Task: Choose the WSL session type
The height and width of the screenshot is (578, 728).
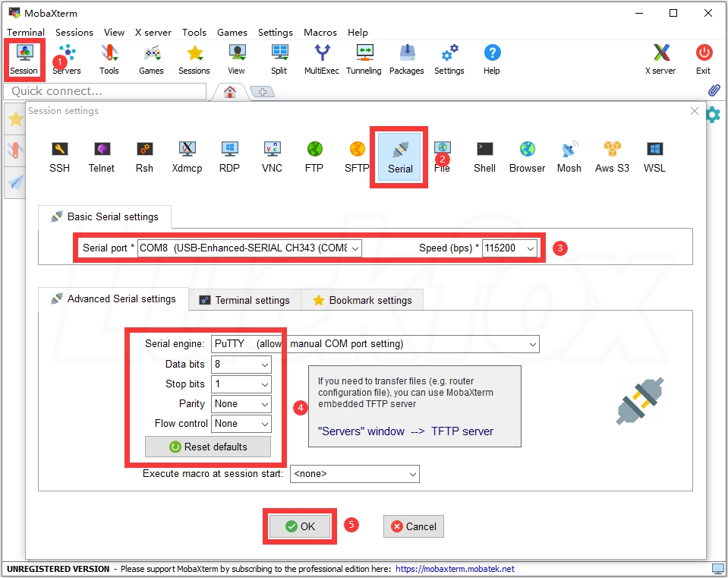Action: [x=654, y=156]
